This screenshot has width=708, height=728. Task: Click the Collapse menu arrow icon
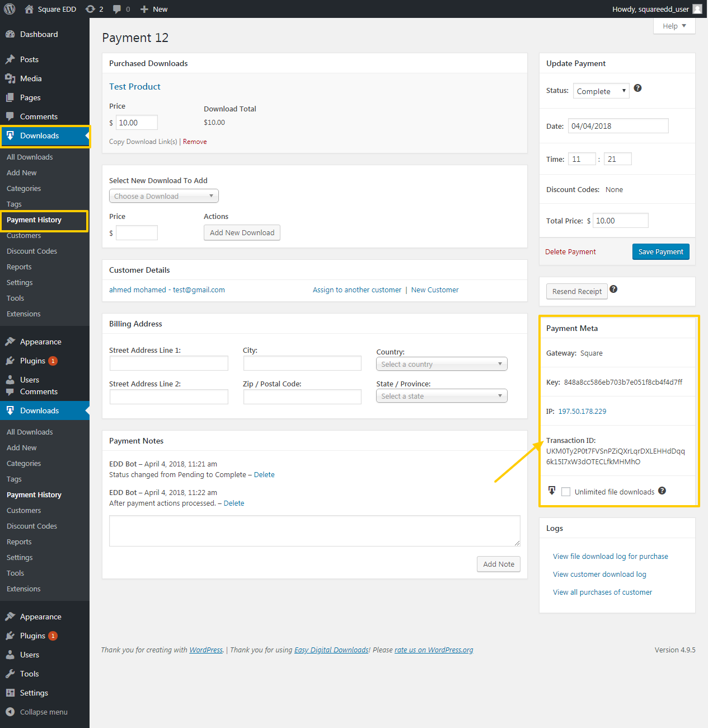coord(10,712)
